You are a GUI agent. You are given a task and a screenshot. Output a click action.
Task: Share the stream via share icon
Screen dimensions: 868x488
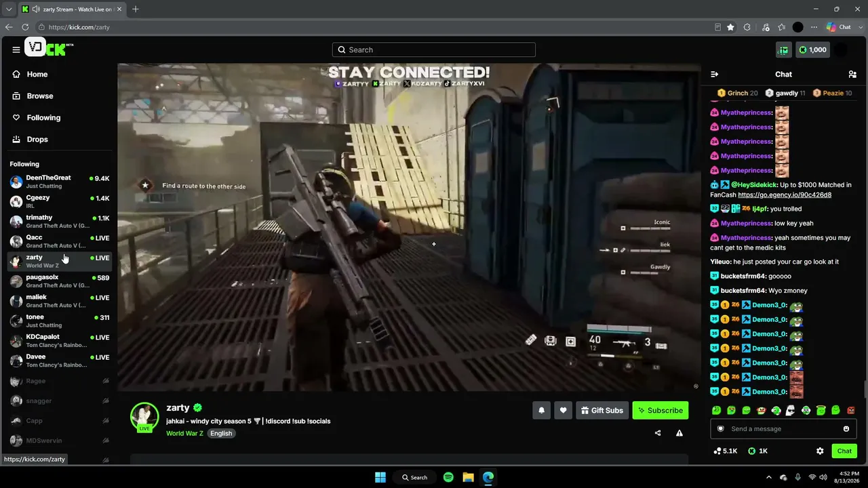click(658, 433)
